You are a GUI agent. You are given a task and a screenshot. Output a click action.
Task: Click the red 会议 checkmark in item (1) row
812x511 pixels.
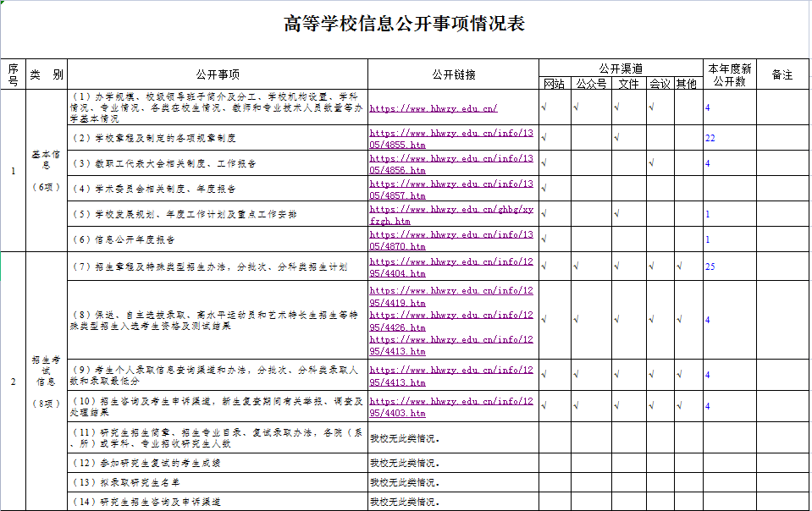[651, 107]
